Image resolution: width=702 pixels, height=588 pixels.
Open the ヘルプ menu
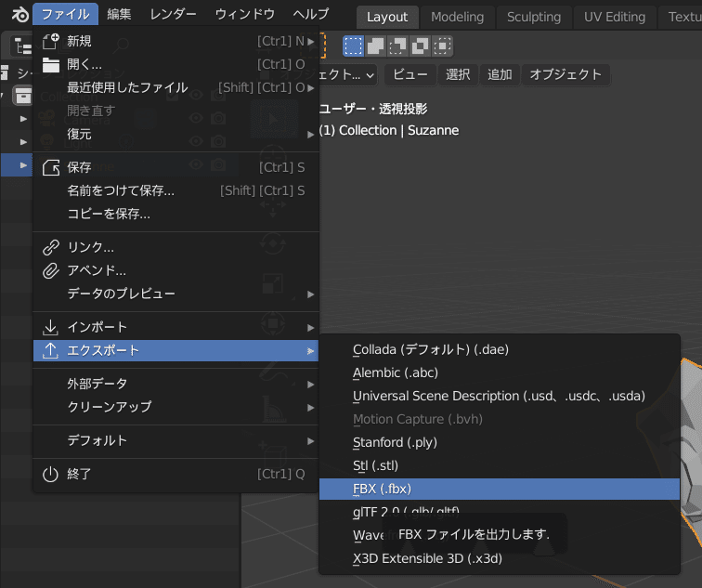tap(311, 14)
